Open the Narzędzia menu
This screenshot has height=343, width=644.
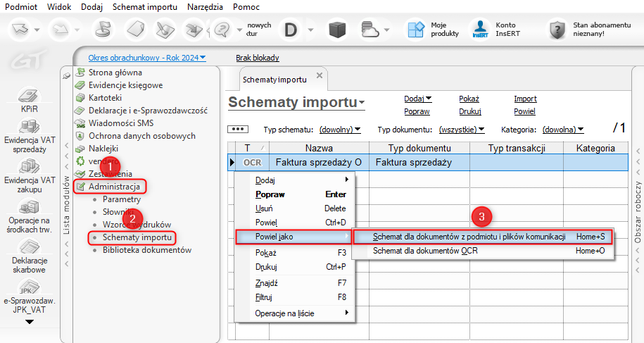coord(206,6)
